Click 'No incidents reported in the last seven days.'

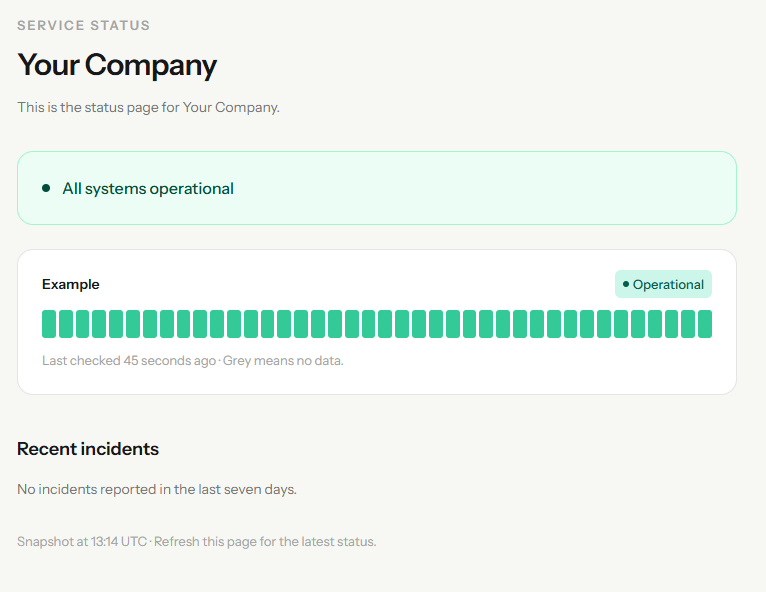pos(157,489)
